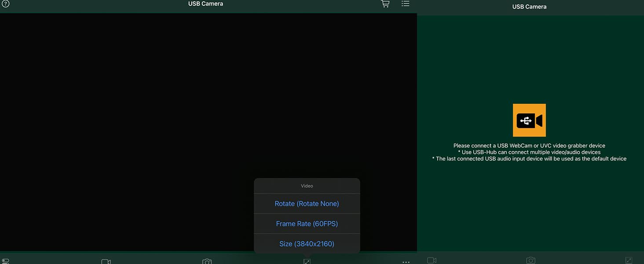Open the list menu icon in header
This screenshot has height=264, width=644.
click(x=406, y=4)
